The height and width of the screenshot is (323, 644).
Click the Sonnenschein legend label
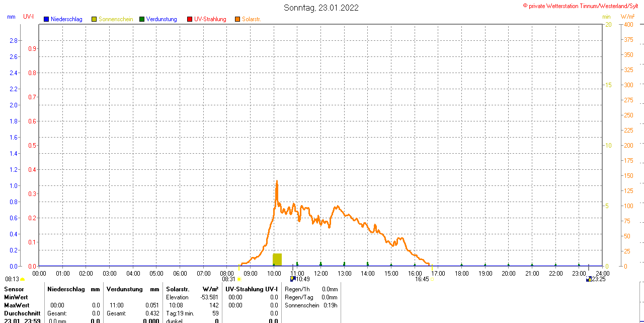click(116, 19)
